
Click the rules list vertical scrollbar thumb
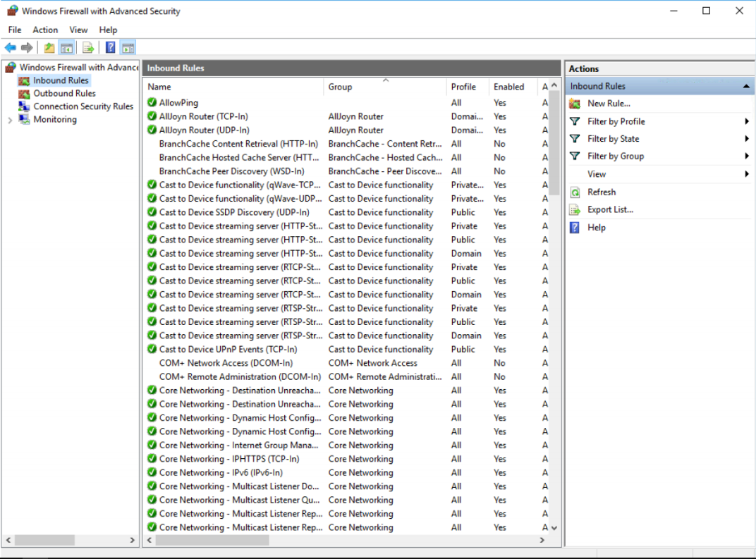point(554,142)
